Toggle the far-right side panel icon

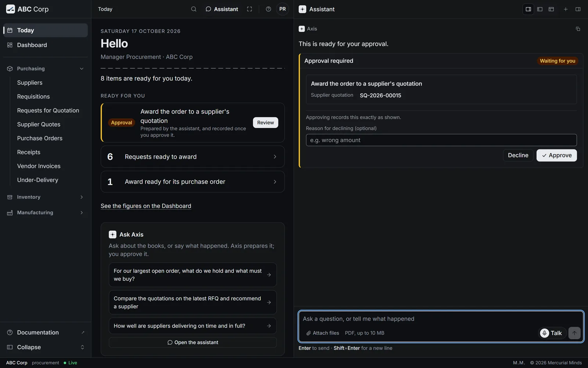(x=578, y=9)
